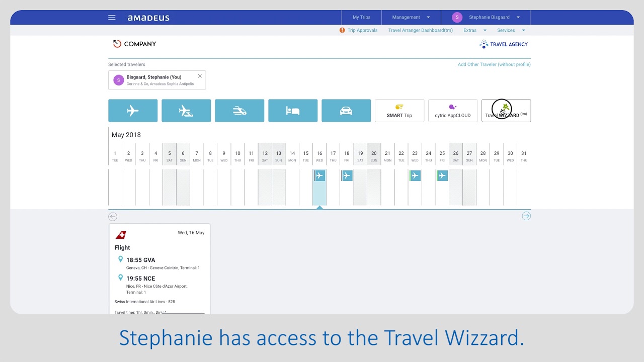This screenshot has height=362, width=644.
Task: Go to the next month
Action: point(526,216)
